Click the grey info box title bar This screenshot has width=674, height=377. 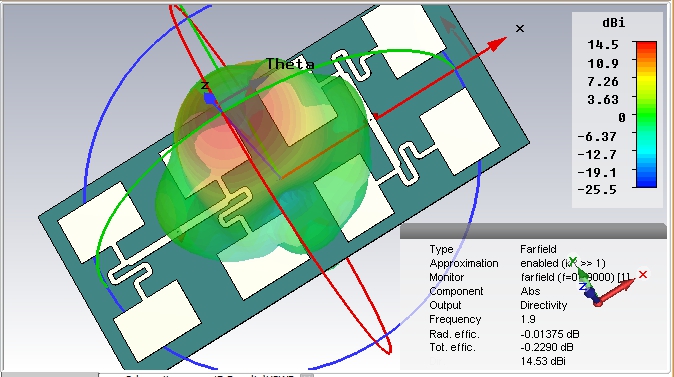(533, 231)
